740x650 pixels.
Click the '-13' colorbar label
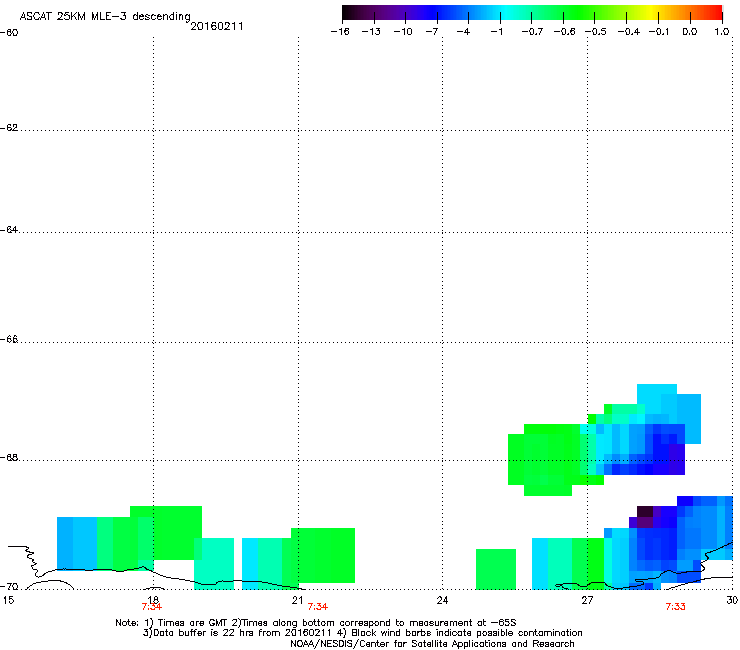[371, 32]
